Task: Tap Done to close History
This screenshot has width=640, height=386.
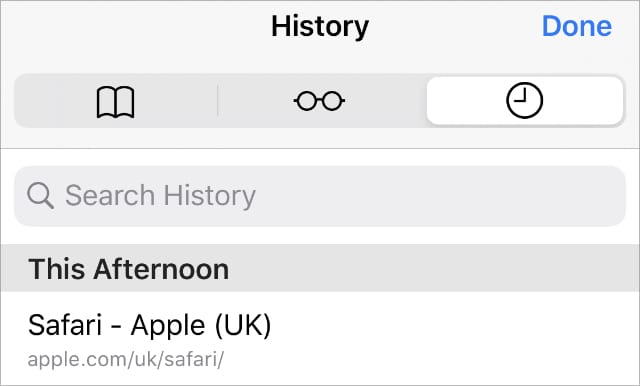Action: (x=576, y=26)
